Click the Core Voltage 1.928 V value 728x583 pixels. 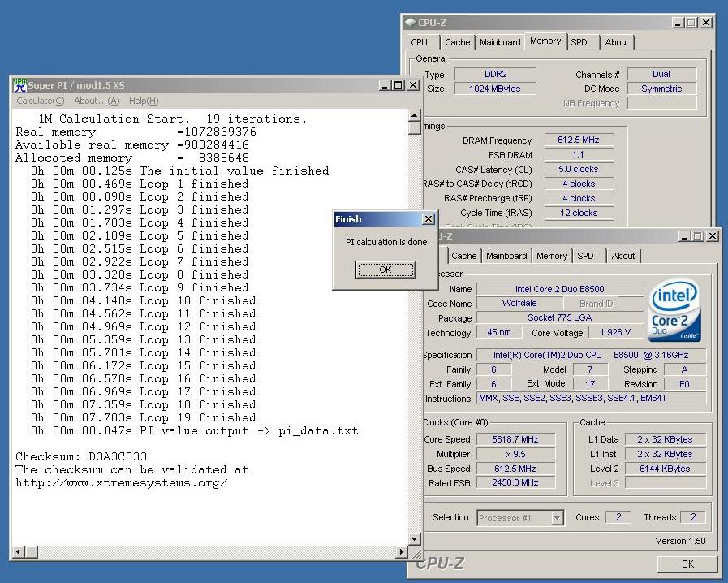pyautogui.click(x=615, y=332)
